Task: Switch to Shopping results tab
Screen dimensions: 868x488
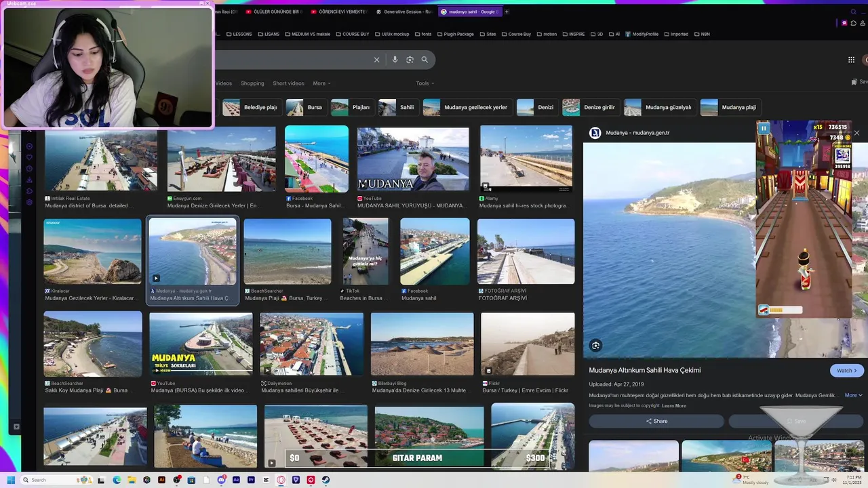Action: [252, 83]
